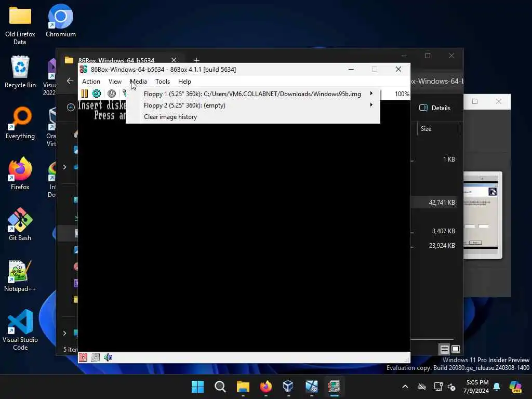Open the Details pane in File Explorer
Viewport: 532px width, 399px height.
coord(435,108)
